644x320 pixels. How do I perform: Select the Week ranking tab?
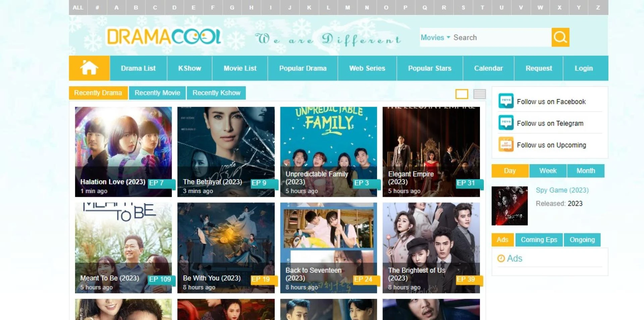point(548,171)
